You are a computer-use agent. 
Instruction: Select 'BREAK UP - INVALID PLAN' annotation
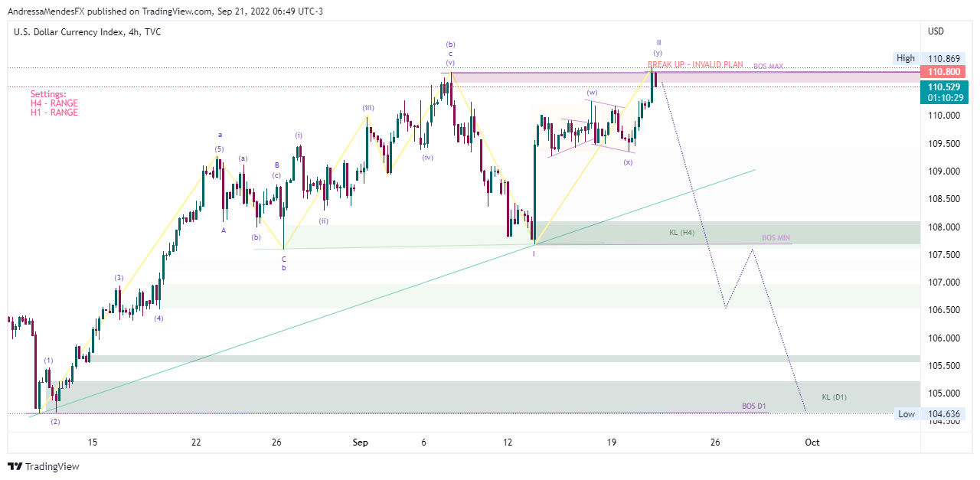pos(695,65)
